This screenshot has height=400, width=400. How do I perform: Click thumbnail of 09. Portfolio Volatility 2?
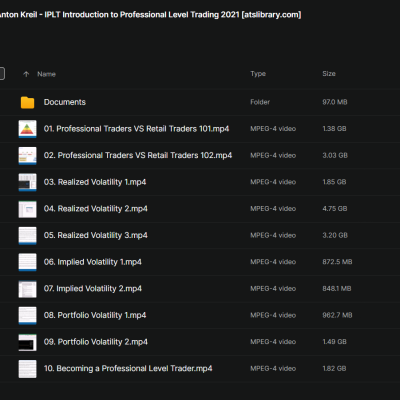[27, 342]
